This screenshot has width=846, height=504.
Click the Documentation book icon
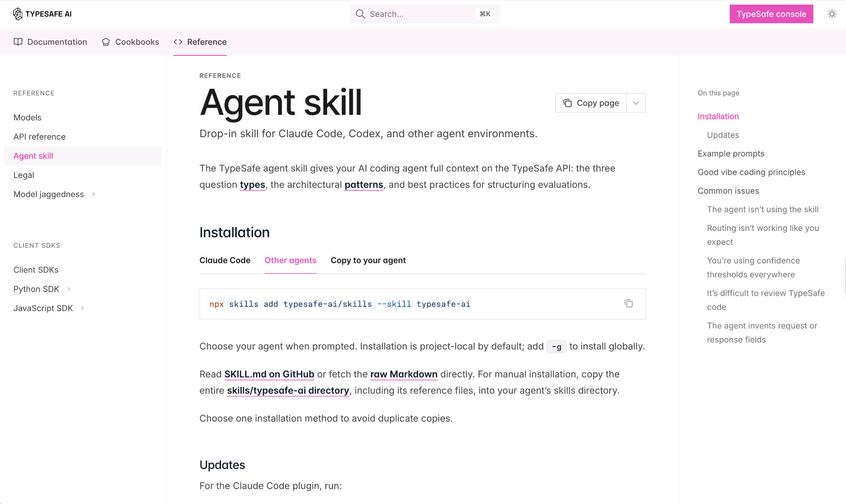tap(18, 42)
